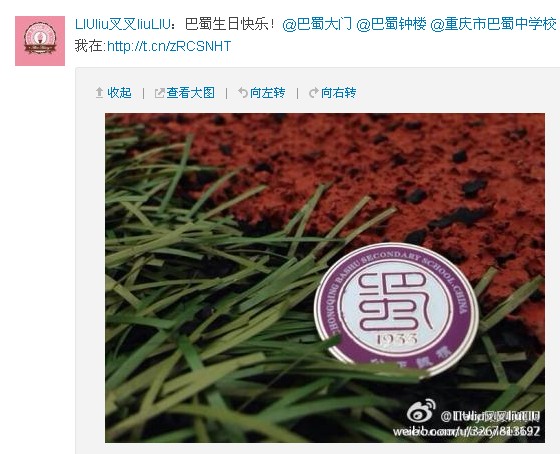The height and width of the screenshot is (454, 560).
Task: Rotate the photo with 向左转
Action: [267, 93]
